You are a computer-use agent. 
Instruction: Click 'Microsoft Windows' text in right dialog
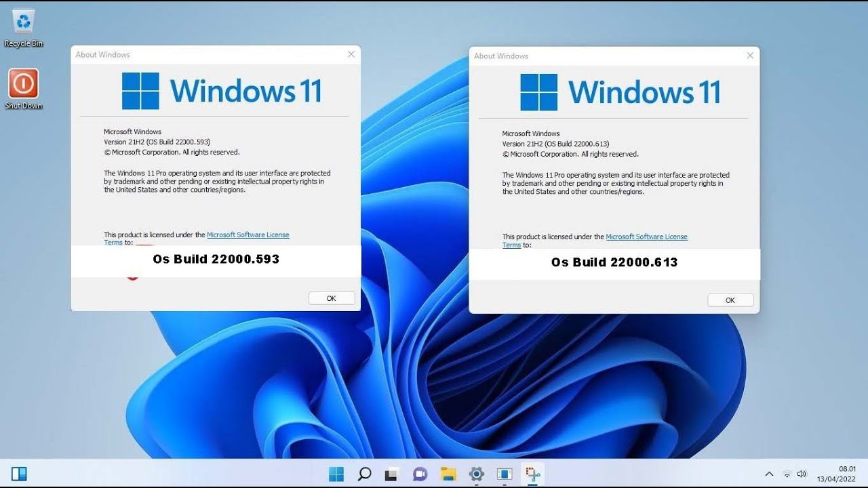pos(531,134)
